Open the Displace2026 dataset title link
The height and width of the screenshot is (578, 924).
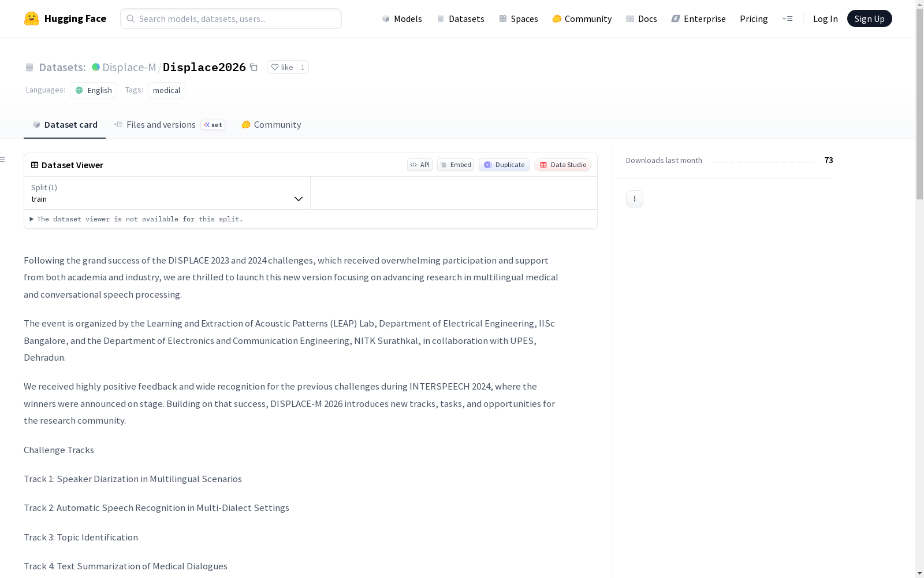(x=204, y=67)
